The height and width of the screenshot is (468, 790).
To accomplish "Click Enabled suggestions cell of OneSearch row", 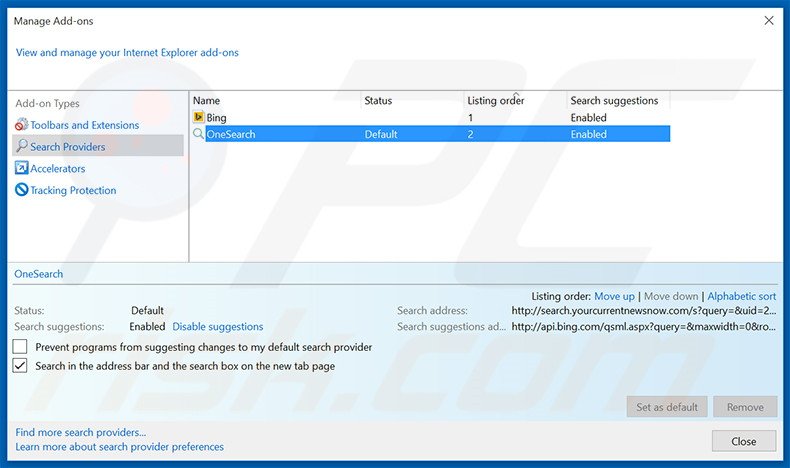I will 588,134.
